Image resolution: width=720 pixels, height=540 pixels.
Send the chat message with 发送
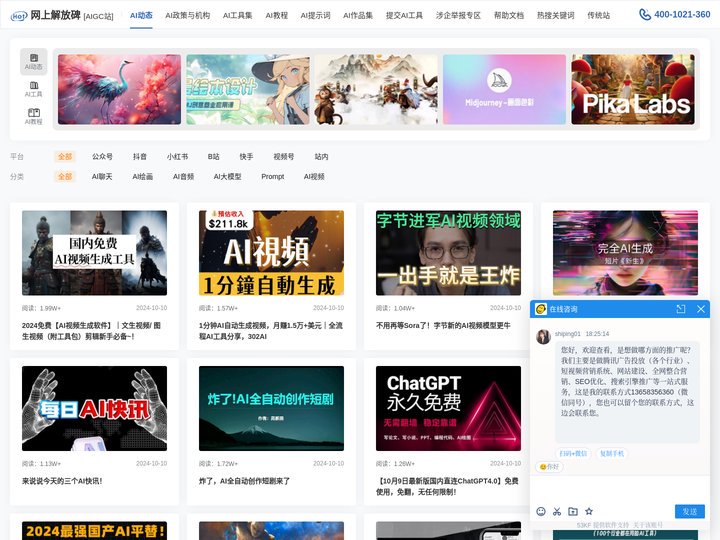tap(690, 511)
